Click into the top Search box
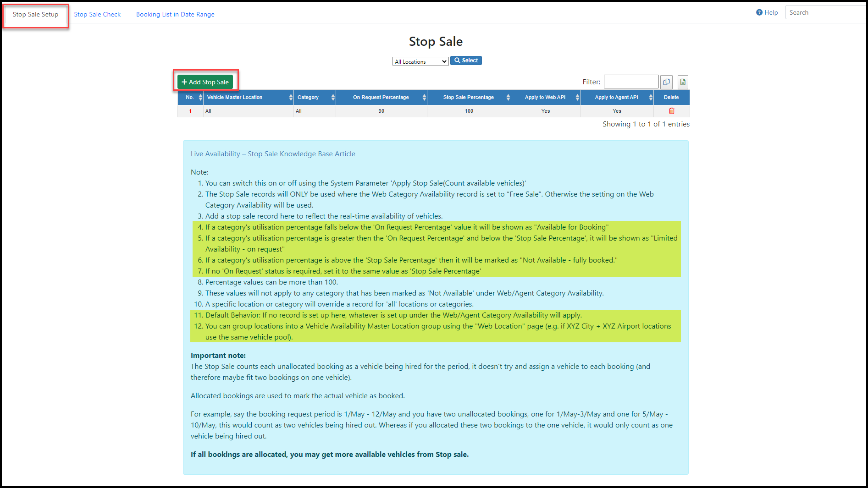This screenshot has width=868, height=488. point(825,12)
